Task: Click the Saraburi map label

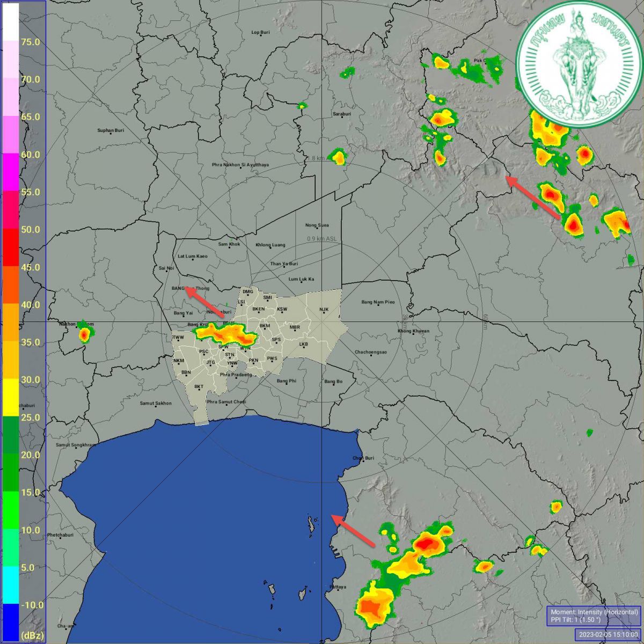Action: pyautogui.click(x=342, y=114)
